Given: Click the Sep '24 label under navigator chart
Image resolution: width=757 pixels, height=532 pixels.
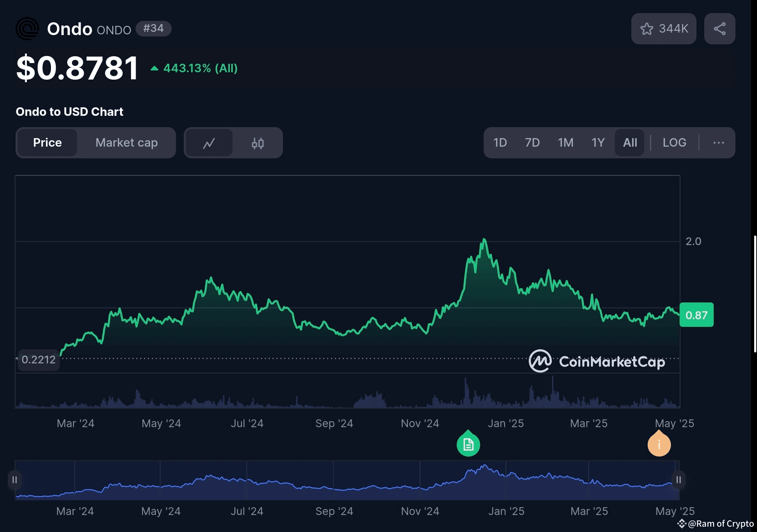Looking at the screenshot, I should click(334, 511).
